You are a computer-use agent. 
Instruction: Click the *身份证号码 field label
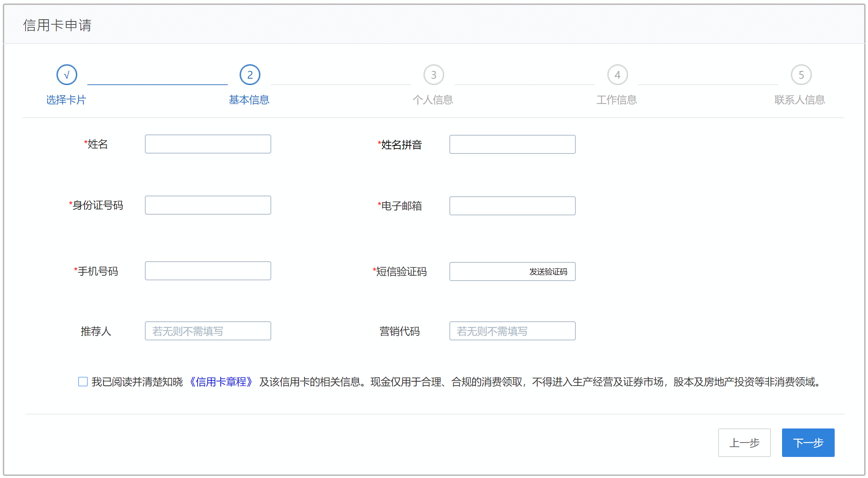96,205
